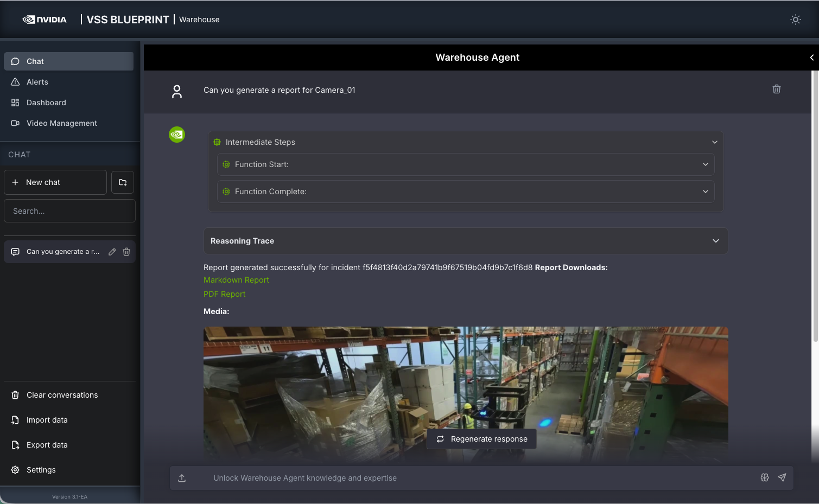Delete the user message with trash icon
This screenshot has height=504, width=819.
tap(776, 89)
